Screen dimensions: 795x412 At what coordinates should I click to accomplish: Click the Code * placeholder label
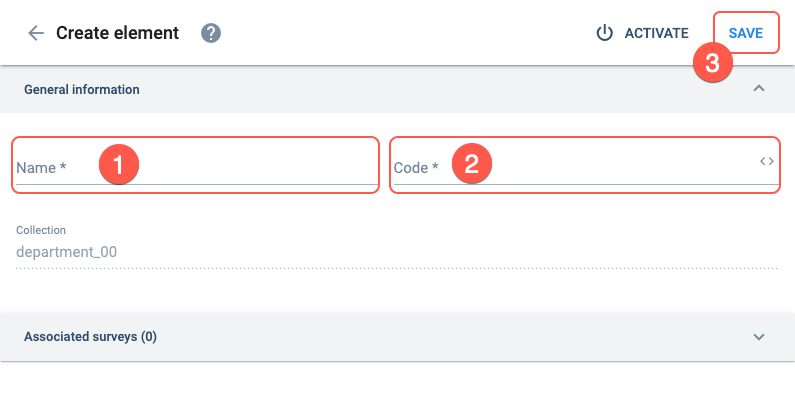coord(416,168)
